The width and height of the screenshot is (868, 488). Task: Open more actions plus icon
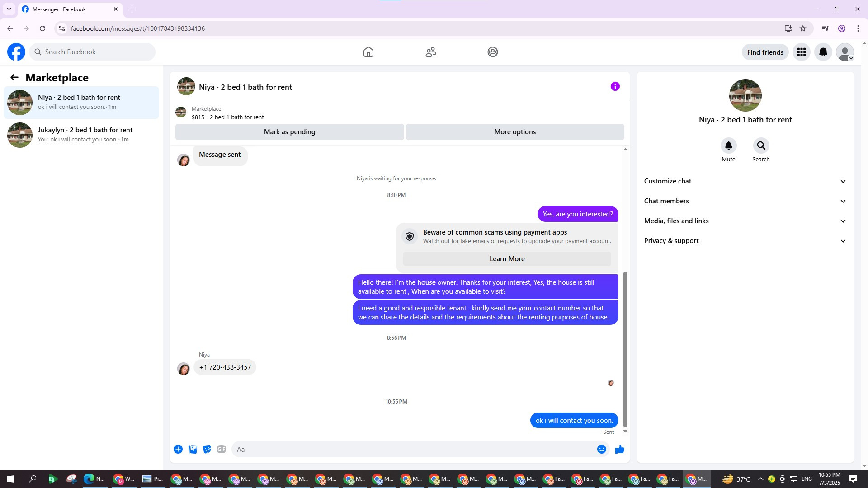[x=178, y=449]
